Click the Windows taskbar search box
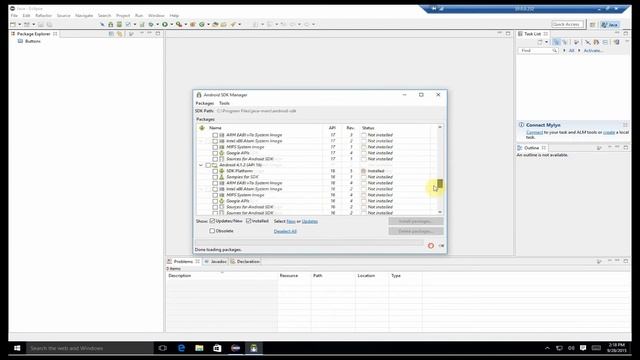 point(90,348)
